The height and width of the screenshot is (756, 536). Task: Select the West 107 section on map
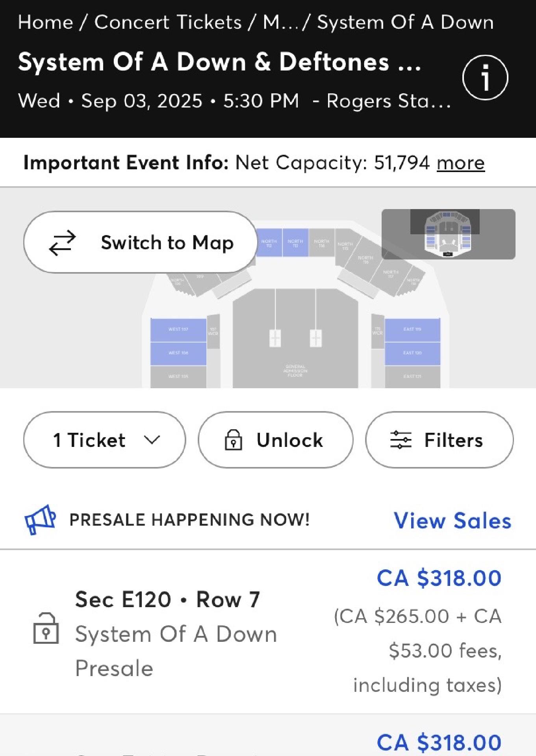178,330
